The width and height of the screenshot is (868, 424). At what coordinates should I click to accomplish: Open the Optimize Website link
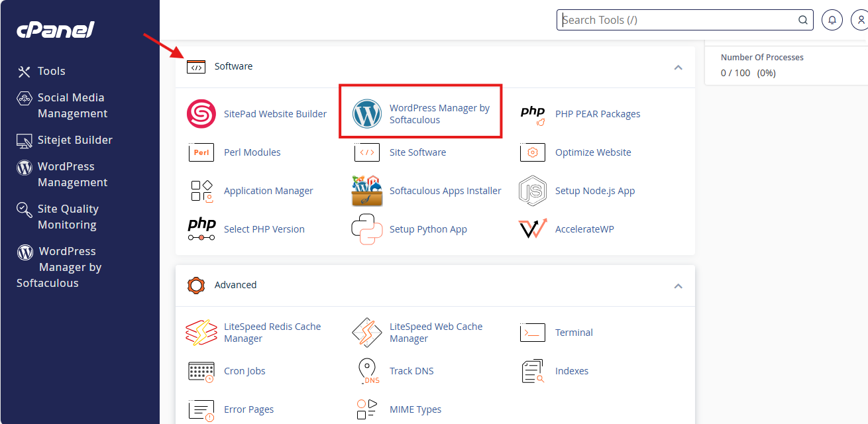click(x=593, y=152)
